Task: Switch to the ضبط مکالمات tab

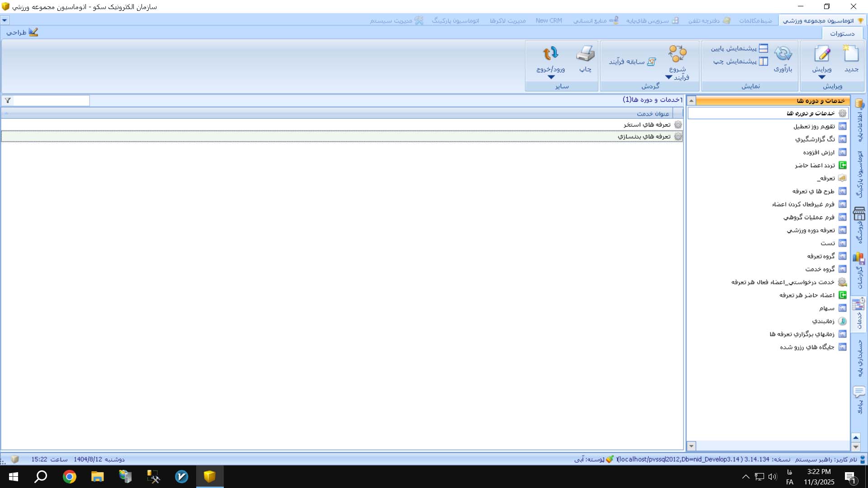Action: tap(756, 20)
